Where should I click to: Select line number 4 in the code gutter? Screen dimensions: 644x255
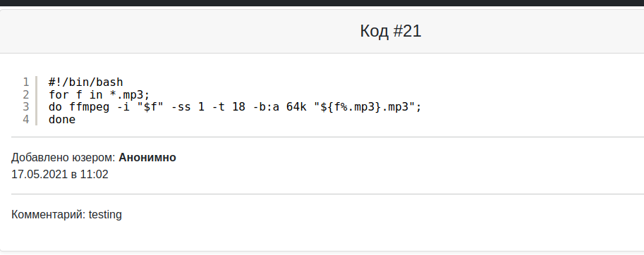(26, 120)
